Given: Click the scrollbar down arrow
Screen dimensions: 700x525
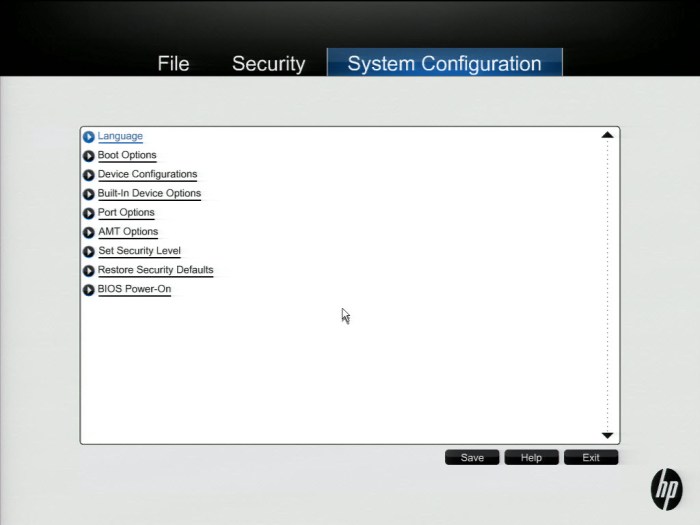Looking at the screenshot, I should tap(607, 435).
